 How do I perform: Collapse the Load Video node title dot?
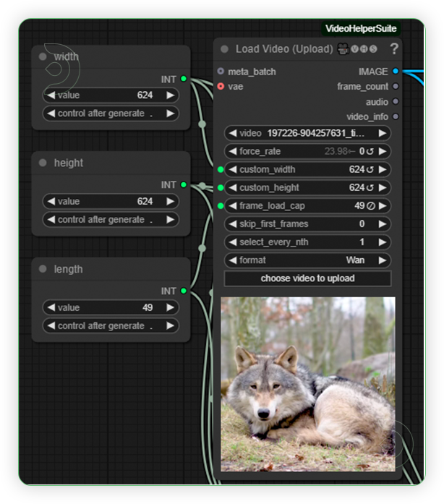click(x=224, y=49)
